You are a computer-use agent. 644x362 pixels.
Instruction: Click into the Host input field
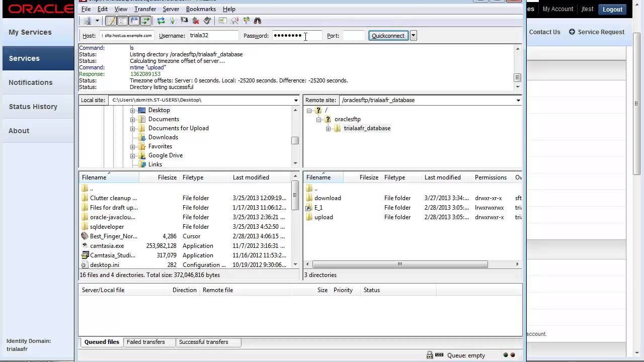coord(126,36)
